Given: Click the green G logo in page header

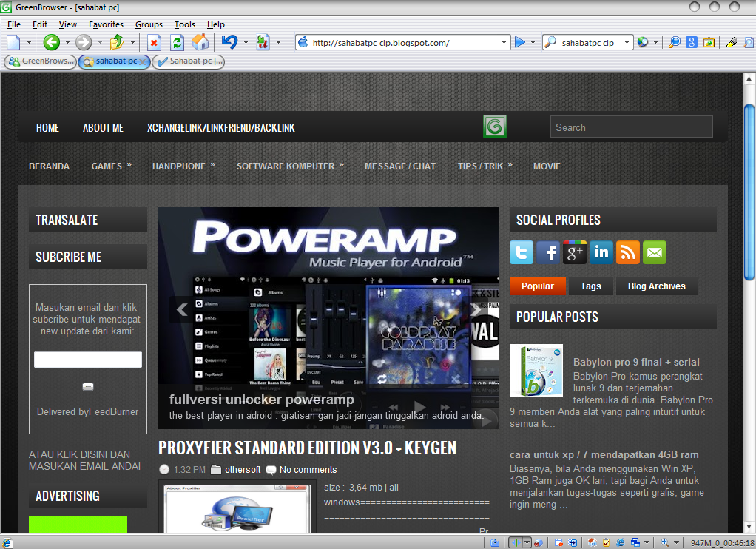Looking at the screenshot, I should [x=495, y=127].
